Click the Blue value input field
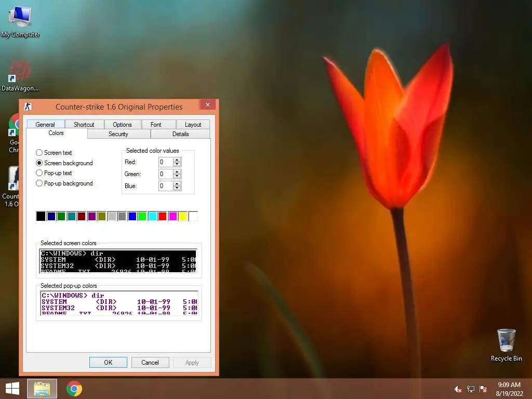The height and width of the screenshot is (399, 532). (166, 186)
